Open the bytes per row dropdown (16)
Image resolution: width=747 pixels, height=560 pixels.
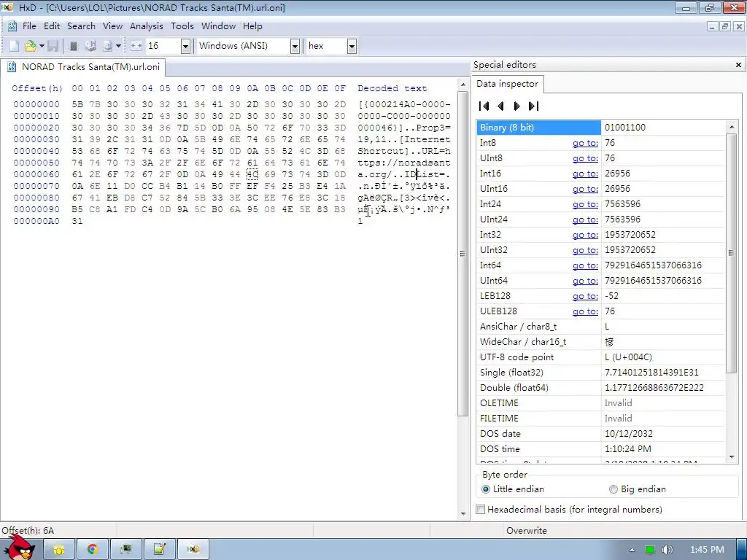click(185, 46)
